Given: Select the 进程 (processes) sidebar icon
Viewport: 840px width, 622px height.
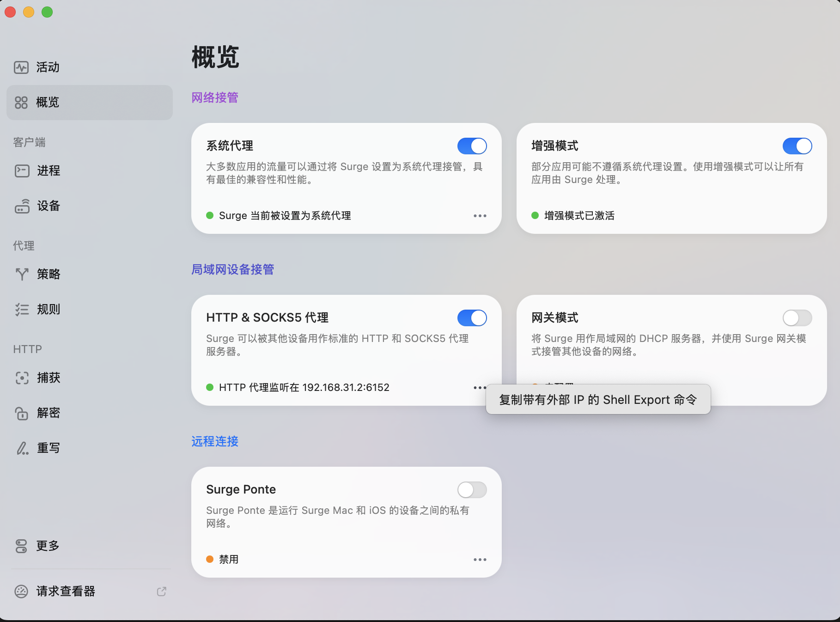Looking at the screenshot, I should coord(48,171).
